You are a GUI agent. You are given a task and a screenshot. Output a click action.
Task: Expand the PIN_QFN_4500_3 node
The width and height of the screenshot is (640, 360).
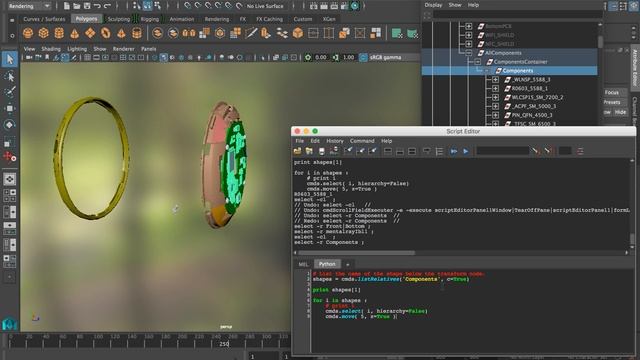tap(495, 115)
